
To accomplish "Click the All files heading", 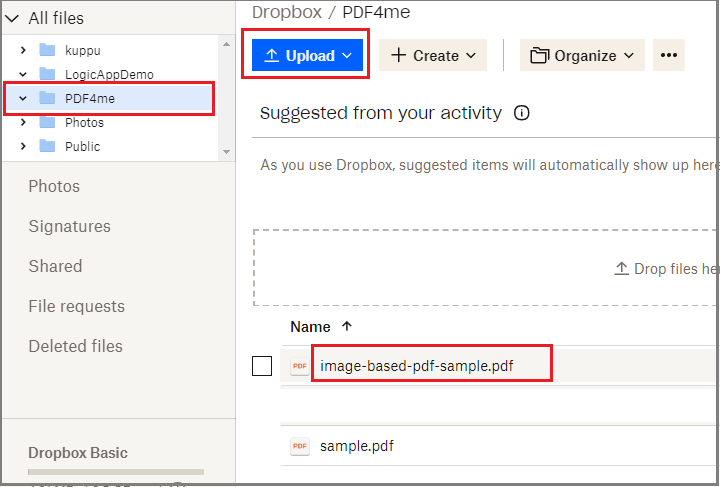I will tap(56, 18).
